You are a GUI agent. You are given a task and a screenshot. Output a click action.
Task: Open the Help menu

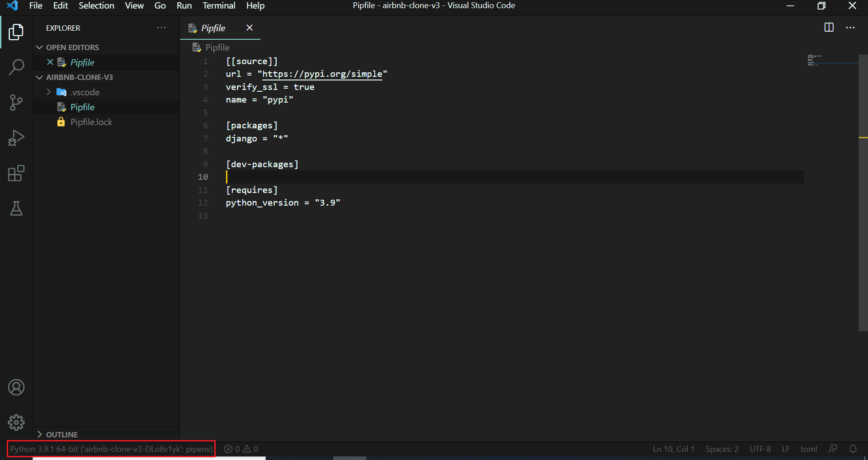tap(255, 5)
